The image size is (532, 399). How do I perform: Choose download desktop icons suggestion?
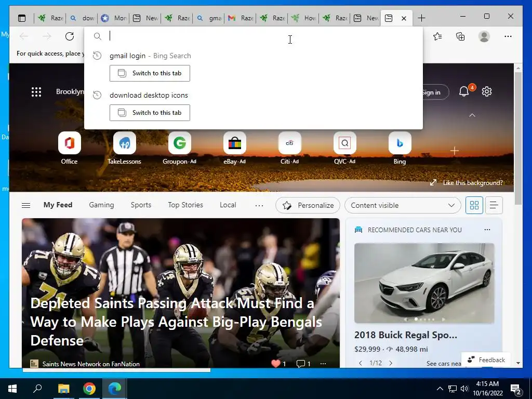[149, 95]
